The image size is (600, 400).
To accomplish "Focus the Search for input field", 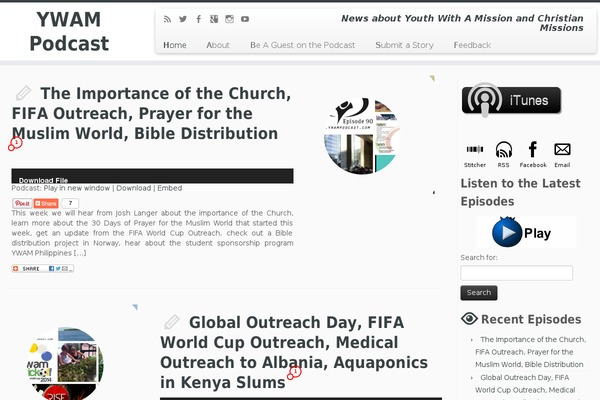I will 517,273.
